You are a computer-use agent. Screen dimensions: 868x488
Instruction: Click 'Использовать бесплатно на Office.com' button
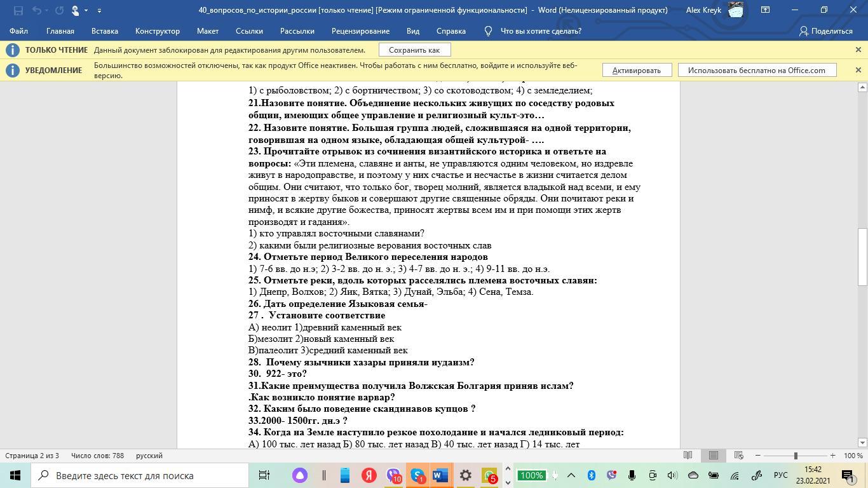[x=757, y=70]
